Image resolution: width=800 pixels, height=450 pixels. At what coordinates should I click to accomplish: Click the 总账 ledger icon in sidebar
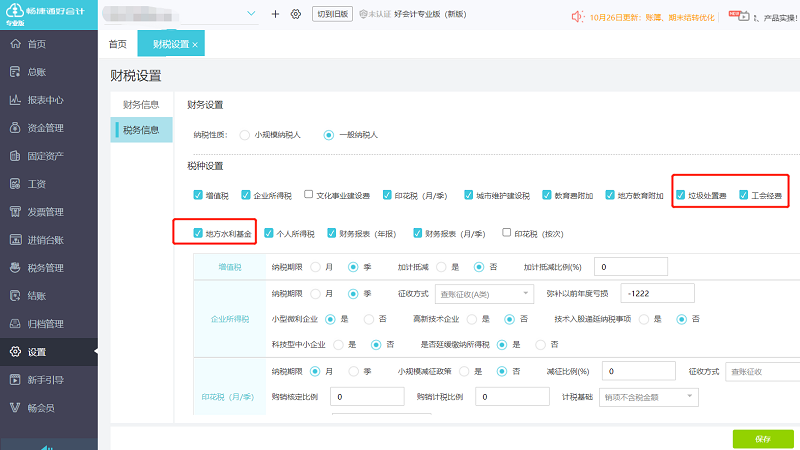point(14,72)
